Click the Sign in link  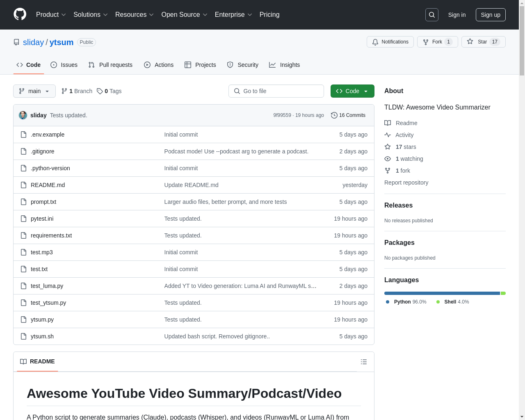(457, 15)
